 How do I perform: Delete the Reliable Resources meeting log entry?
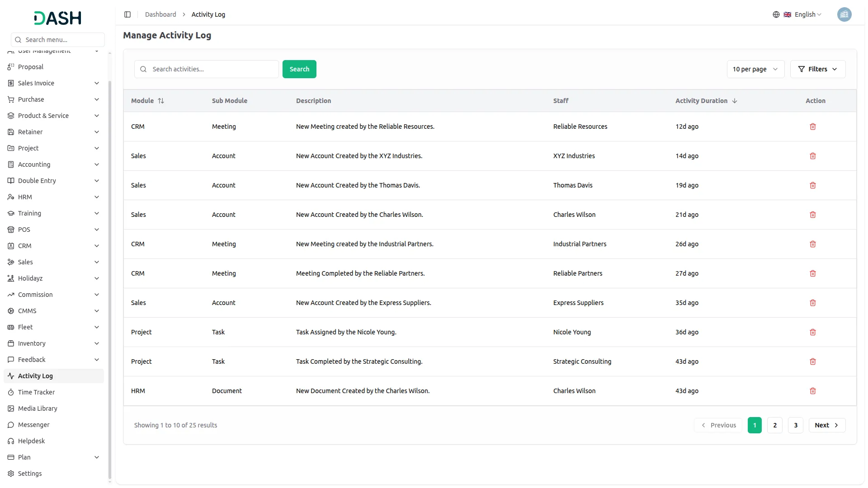[x=812, y=127]
